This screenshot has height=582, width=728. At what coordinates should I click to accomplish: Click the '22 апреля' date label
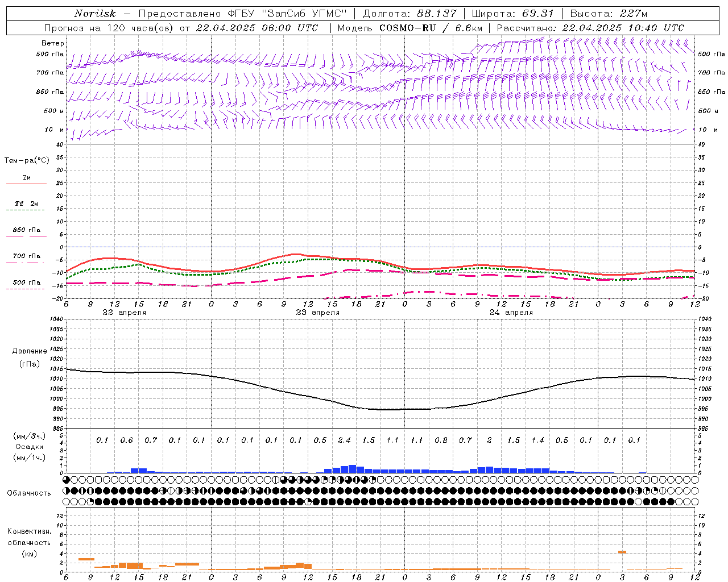125,313
